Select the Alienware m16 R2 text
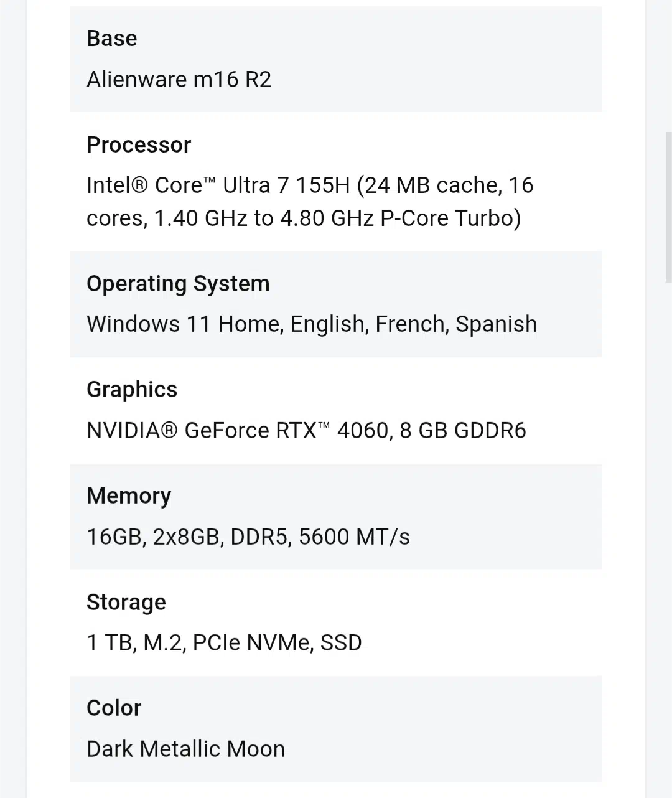The height and width of the screenshot is (798, 672). [x=179, y=80]
